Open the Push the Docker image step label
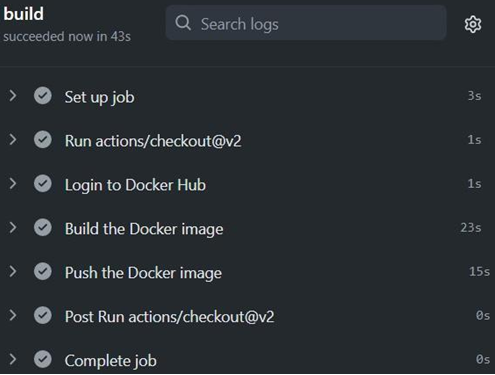This screenshot has width=495, height=375. [143, 273]
